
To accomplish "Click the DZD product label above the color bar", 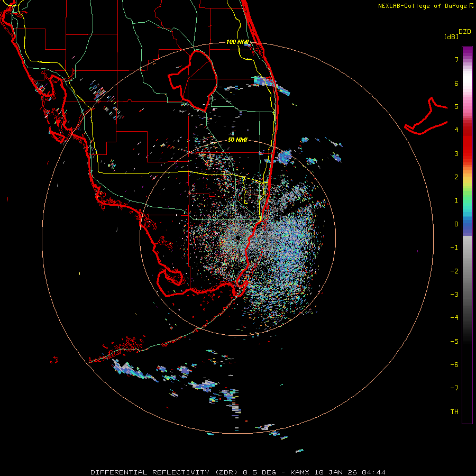I will [x=465, y=32].
